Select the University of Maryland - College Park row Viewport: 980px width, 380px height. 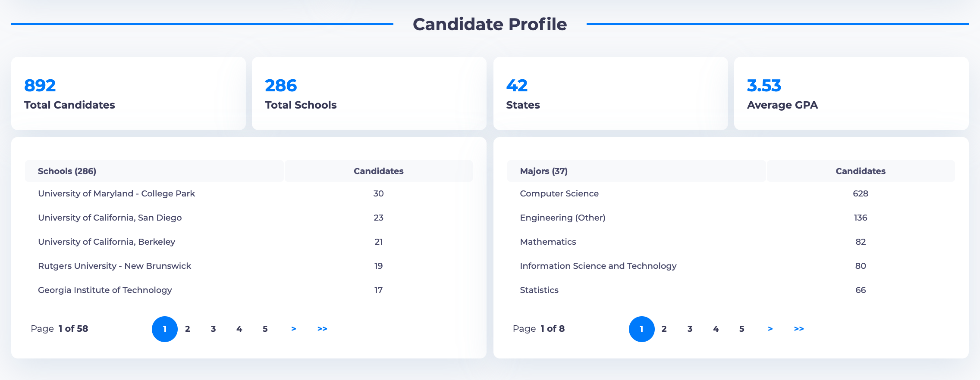(x=116, y=193)
